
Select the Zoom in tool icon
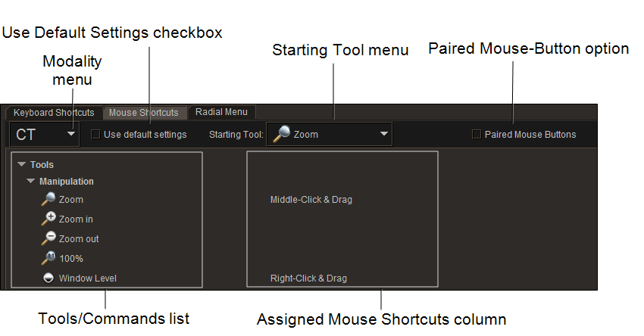pos(48,219)
